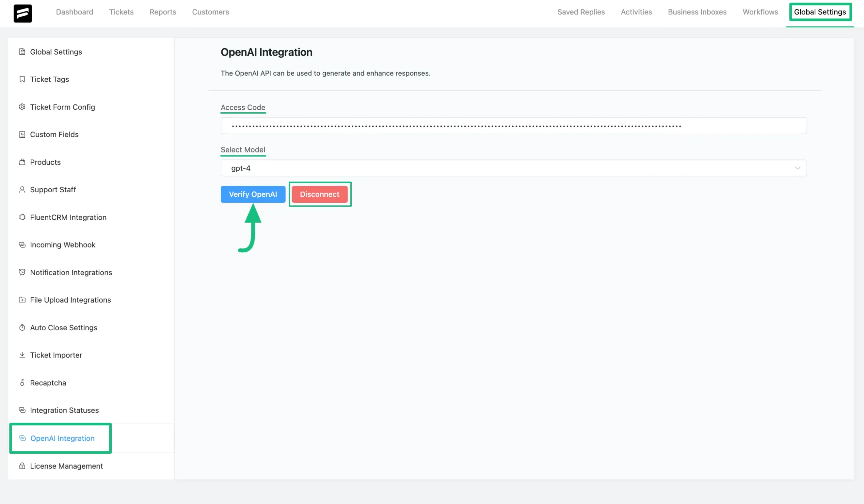Click the Ticket Importer download icon
The height and width of the screenshot is (504, 864).
pyautogui.click(x=22, y=355)
